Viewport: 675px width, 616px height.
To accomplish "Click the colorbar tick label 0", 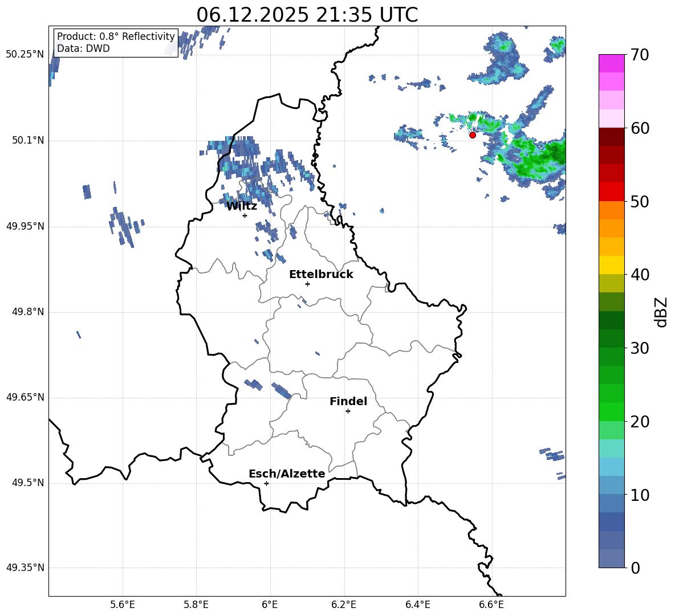I will tap(636, 568).
